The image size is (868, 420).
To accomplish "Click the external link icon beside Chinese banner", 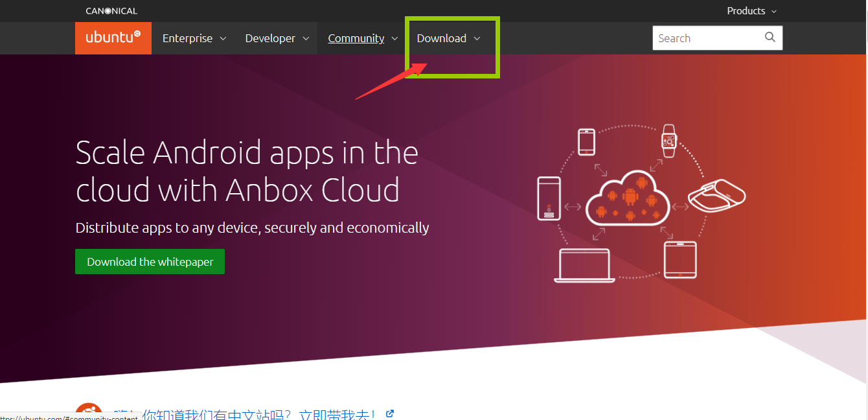I will [389, 413].
